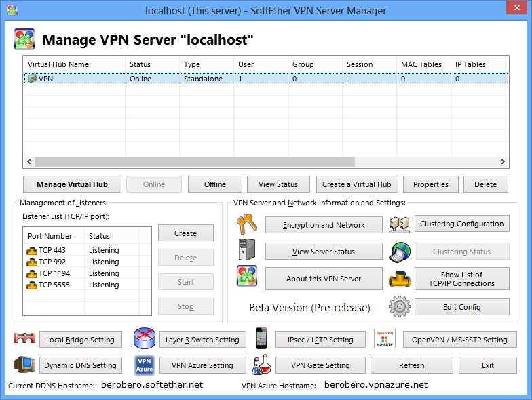Image resolution: width=532 pixels, height=400 pixels.
Task: Click the berobero.softether.net DDNS hostname
Action: point(152,385)
